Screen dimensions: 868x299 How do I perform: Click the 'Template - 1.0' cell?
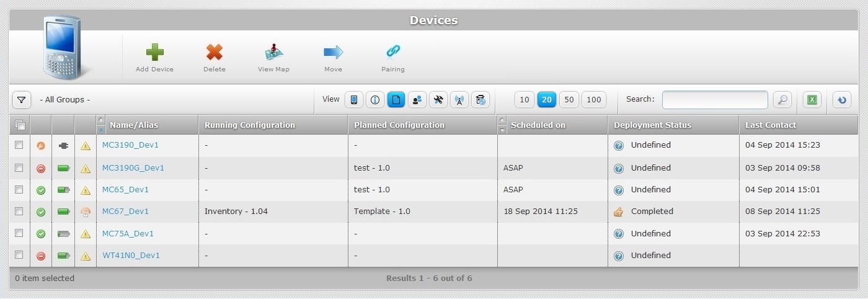382,212
